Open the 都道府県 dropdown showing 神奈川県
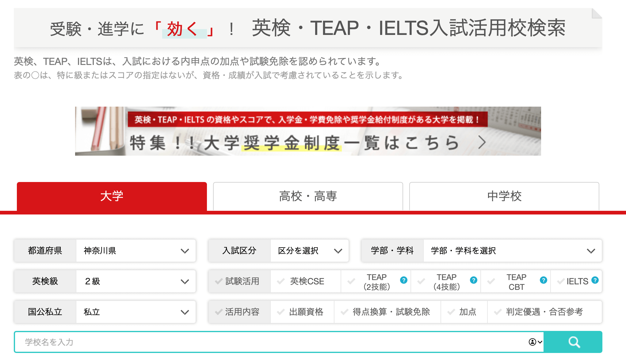626x364 pixels. coord(136,251)
